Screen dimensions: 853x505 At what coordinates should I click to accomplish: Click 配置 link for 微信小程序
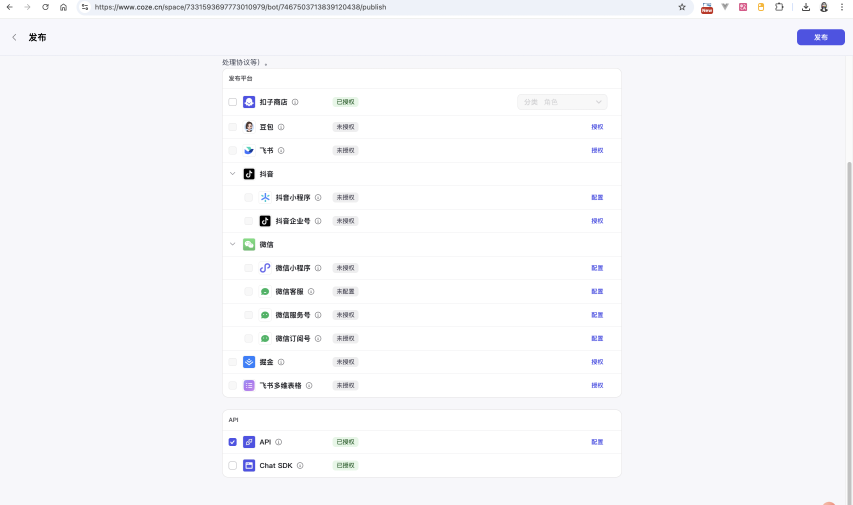tap(597, 268)
